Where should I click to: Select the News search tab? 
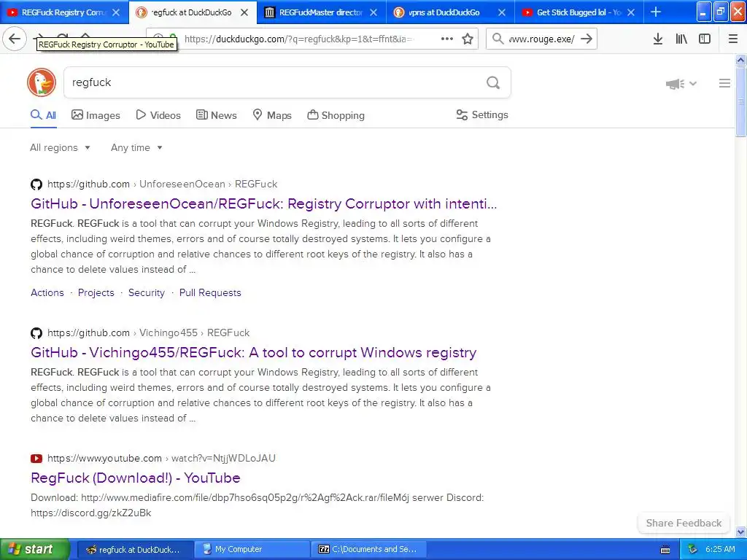pos(217,115)
